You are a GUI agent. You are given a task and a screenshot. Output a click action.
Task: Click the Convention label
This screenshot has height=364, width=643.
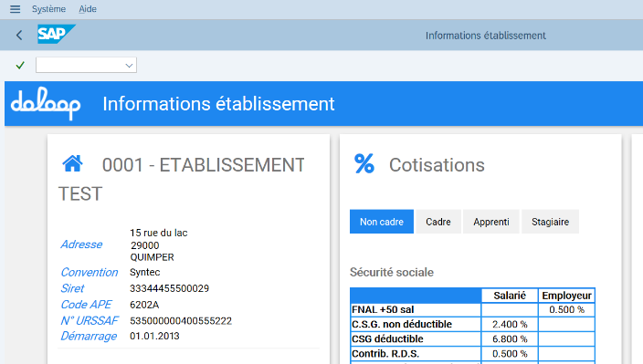tap(89, 272)
